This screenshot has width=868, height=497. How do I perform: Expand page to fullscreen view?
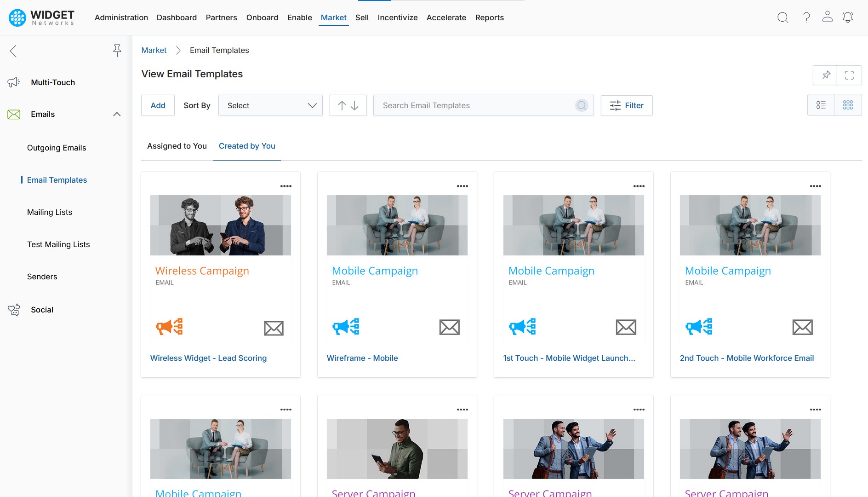[849, 75]
